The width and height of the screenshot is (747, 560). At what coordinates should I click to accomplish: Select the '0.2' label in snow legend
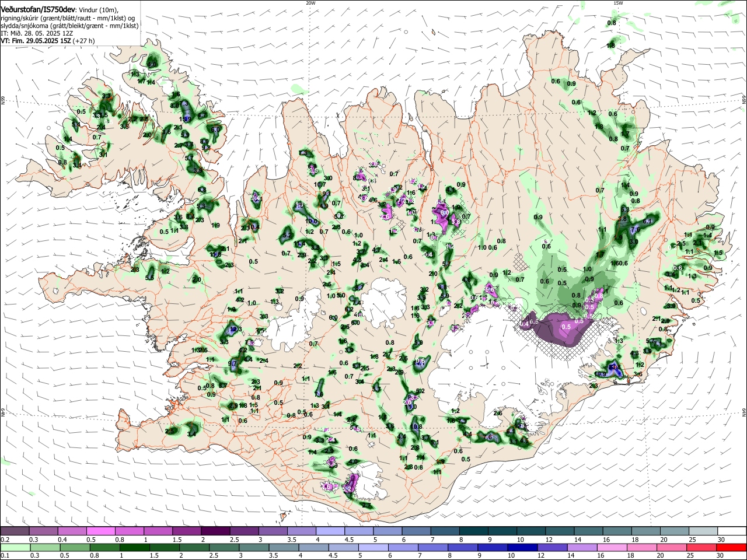(x=5, y=540)
